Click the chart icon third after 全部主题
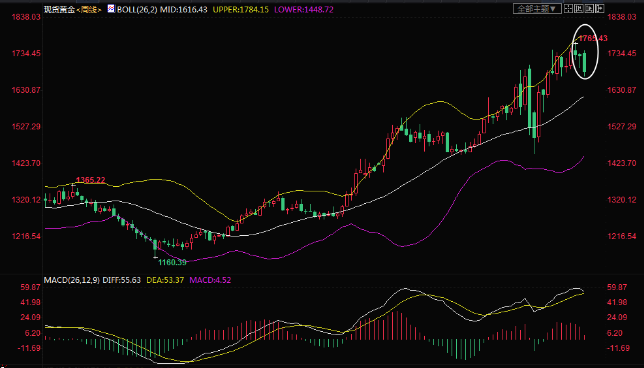Image resolution: width=644 pixels, height=368 pixels. [x=589, y=8]
